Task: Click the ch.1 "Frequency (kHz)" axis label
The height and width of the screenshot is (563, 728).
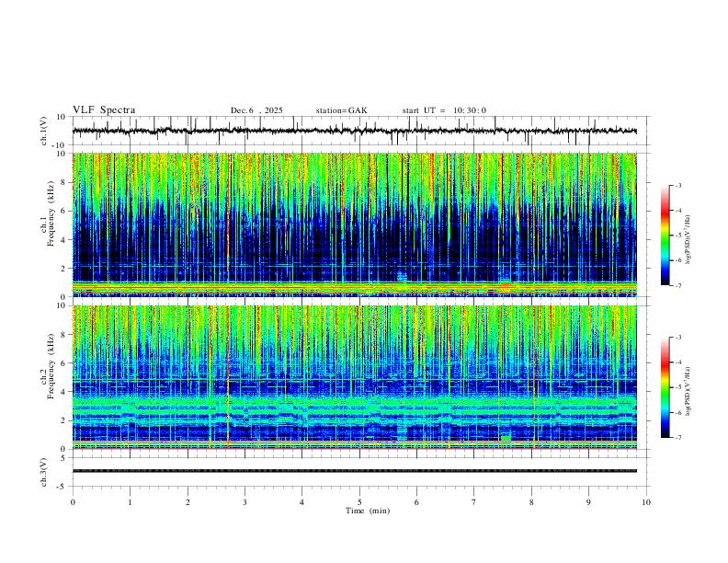Action: [51, 213]
